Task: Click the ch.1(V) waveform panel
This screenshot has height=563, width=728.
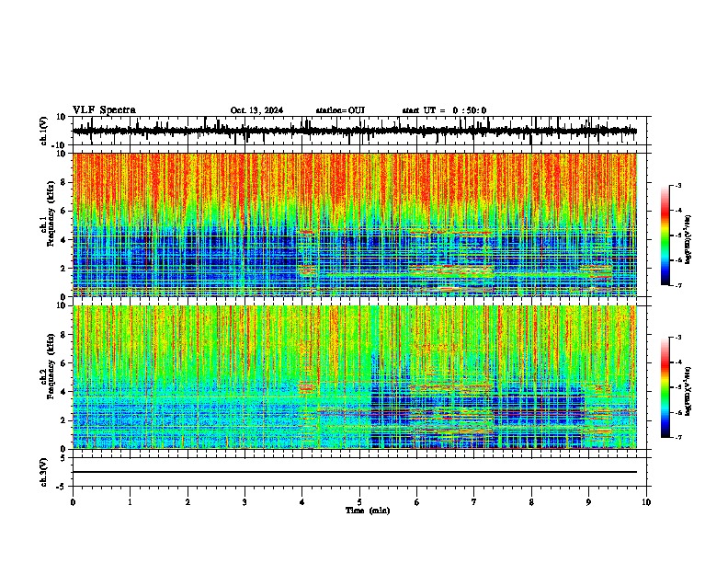Action: click(359, 131)
